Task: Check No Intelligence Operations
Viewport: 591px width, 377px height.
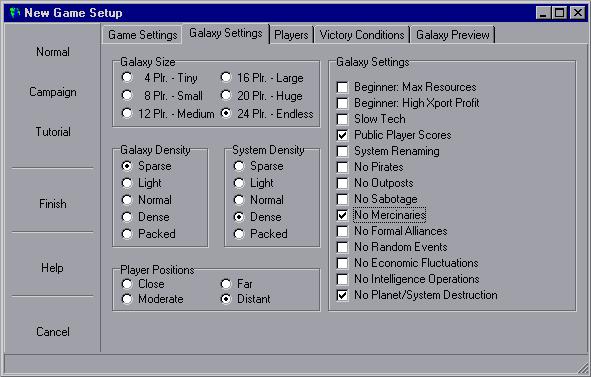Action: 408,279
